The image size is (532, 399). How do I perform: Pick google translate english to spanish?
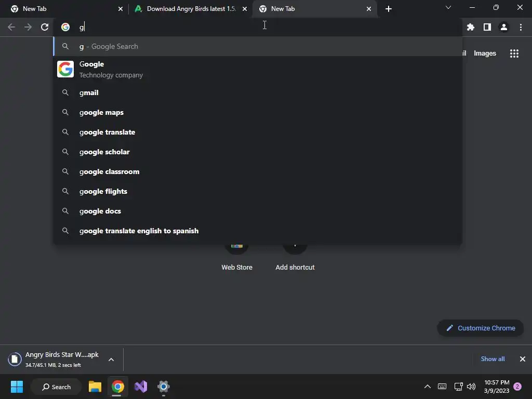pyautogui.click(x=258, y=231)
